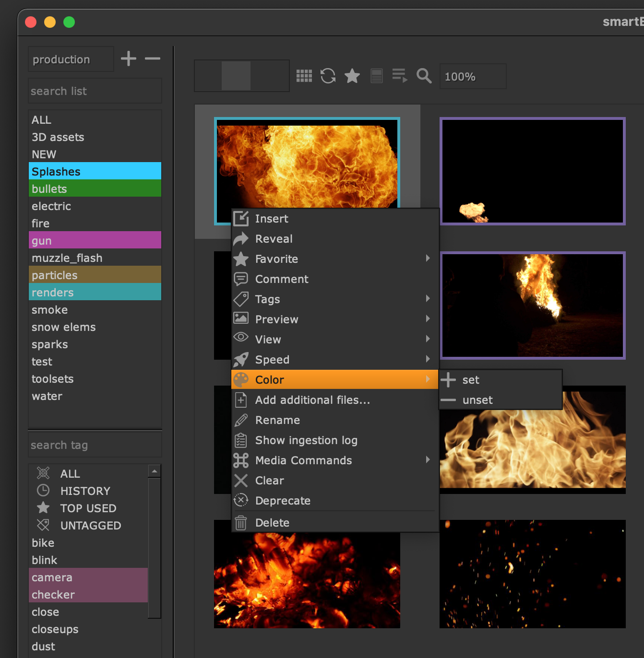Image resolution: width=644 pixels, height=658 pixels.
Task: Select Deprecate in the context menu
Action: [283, 501]
